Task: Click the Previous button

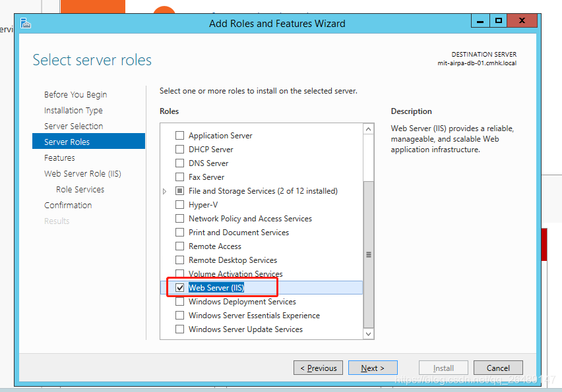Action: point(319,368)
